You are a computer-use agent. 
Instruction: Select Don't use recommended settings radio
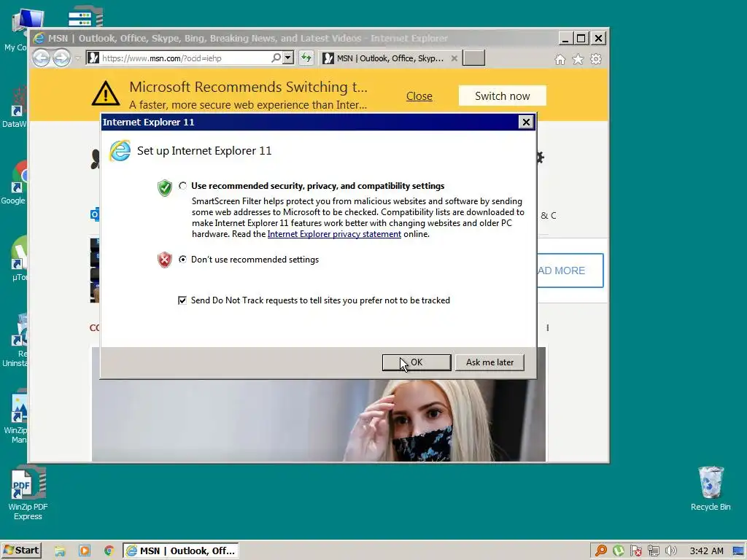(x=183, y=259)
